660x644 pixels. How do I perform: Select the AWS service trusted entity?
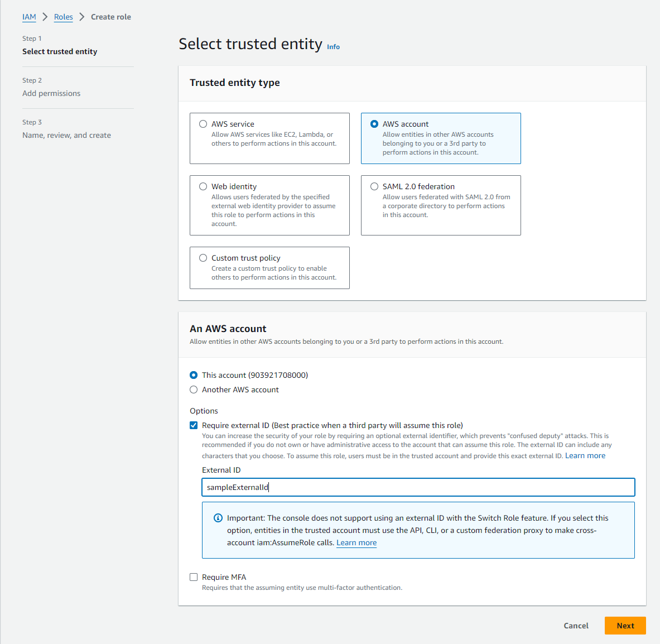coord(203,124)
